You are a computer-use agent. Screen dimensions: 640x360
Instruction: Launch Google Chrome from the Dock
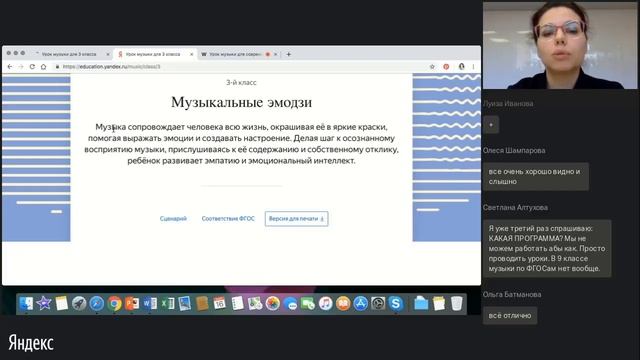pos(115,304)
